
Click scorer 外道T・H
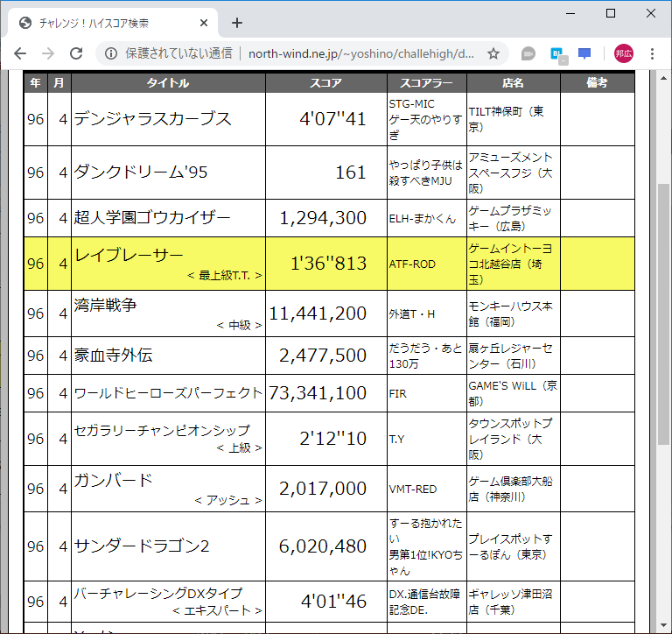tap(412, 314)
